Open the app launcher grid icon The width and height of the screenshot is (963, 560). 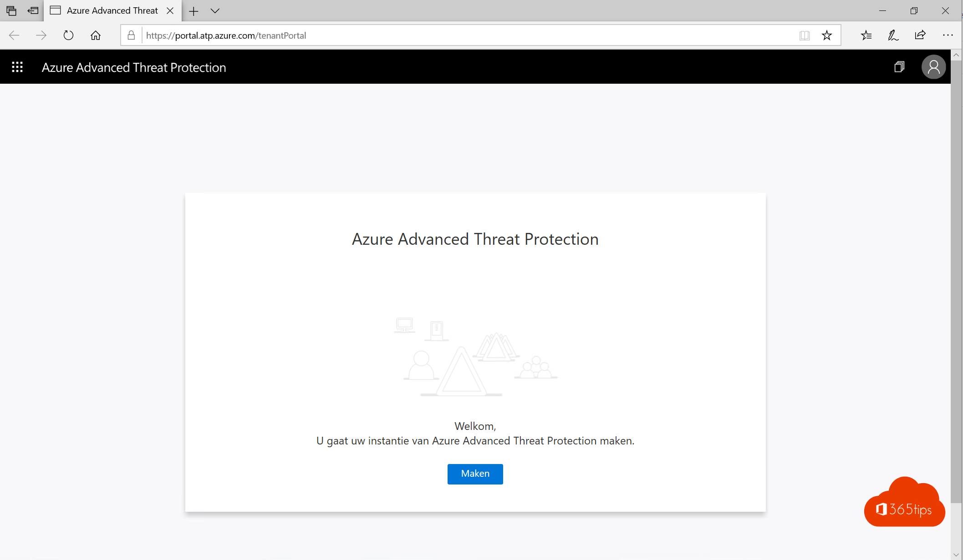[17, 67]
